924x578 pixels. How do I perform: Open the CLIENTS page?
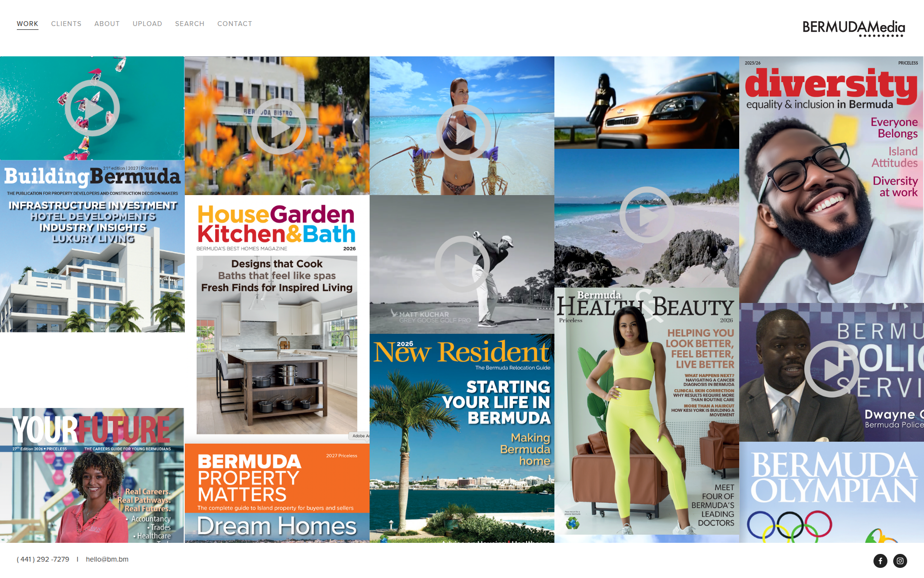pos(66,24)
